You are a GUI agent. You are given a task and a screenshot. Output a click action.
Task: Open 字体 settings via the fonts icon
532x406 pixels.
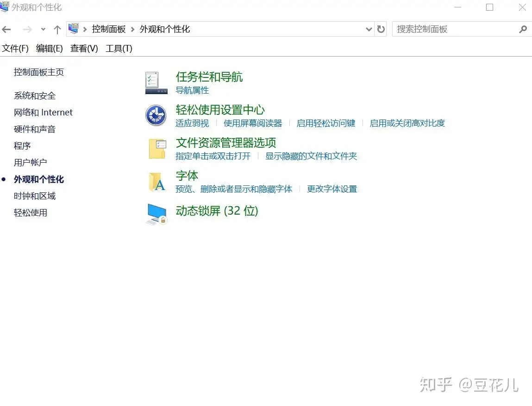point(157,182)
